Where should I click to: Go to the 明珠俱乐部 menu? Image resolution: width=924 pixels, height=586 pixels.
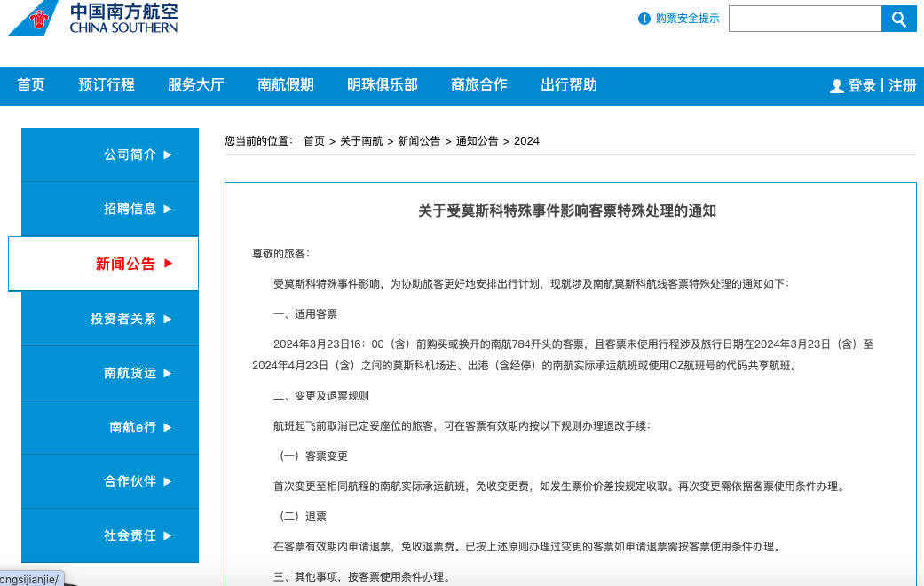383,85
